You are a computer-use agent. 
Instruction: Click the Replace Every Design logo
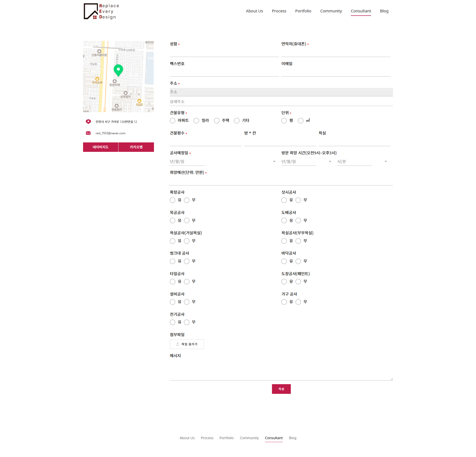pos(101,11)
